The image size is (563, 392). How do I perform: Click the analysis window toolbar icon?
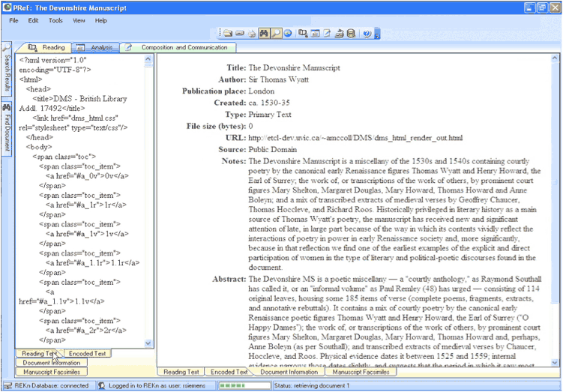(316, 34)
